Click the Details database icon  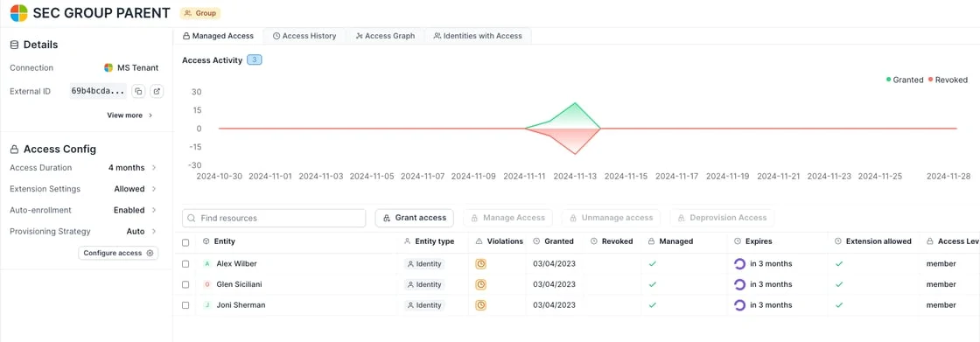point(14,45)
